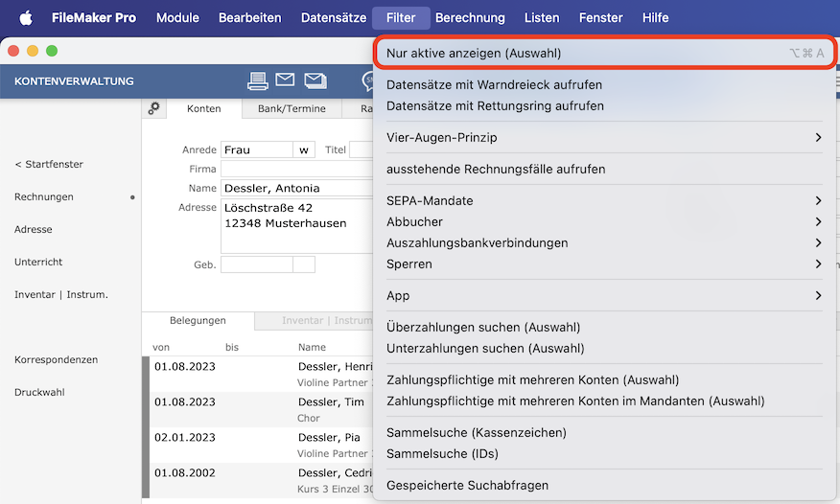Click the speech bubble icon in the toolbar
Image resolution: width=840 pixels, height=504 pixels.
368,80
